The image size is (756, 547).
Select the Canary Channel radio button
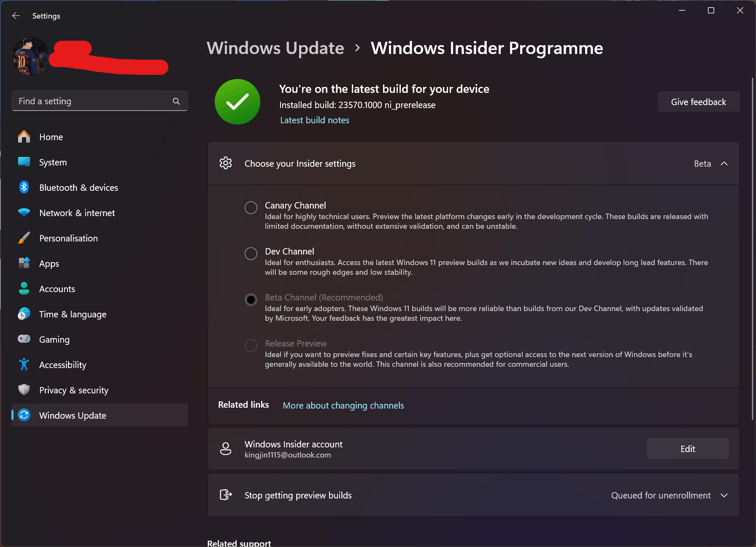(x=251, y=207)
